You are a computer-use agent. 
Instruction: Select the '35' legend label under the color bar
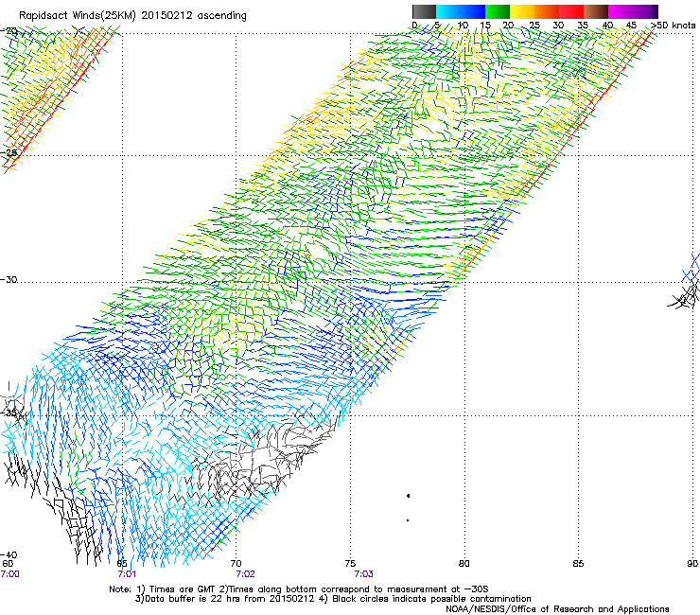[583, 26]
